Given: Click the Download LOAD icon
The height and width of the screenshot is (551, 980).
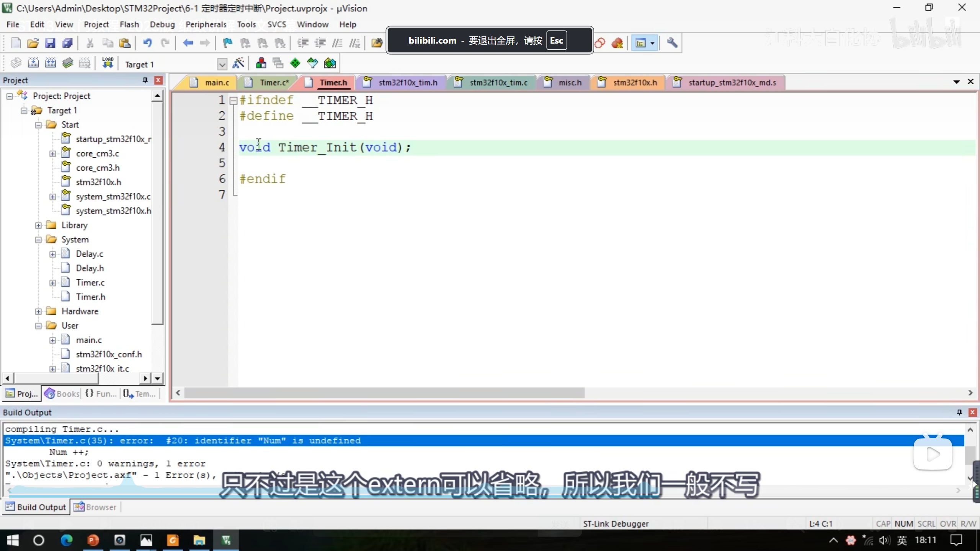Looking at the screenshot, I should click(x=108, y=63).
